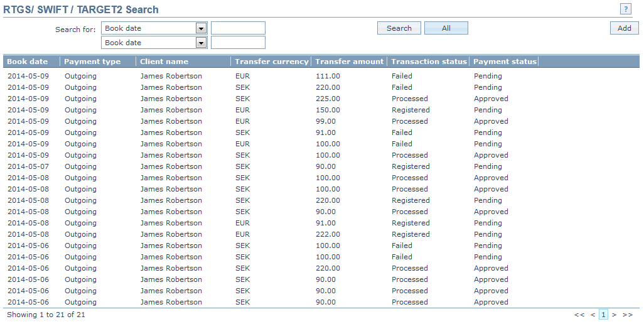Click Registered in the 150.00 row

click(x=411, y=110)
